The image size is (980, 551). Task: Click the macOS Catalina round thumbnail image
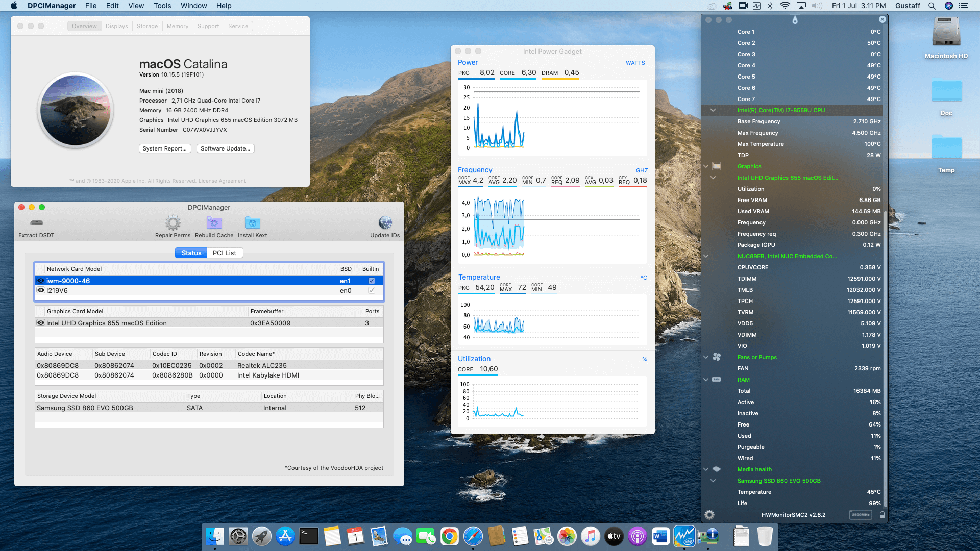pyautogui.click(x=76, y=110)
